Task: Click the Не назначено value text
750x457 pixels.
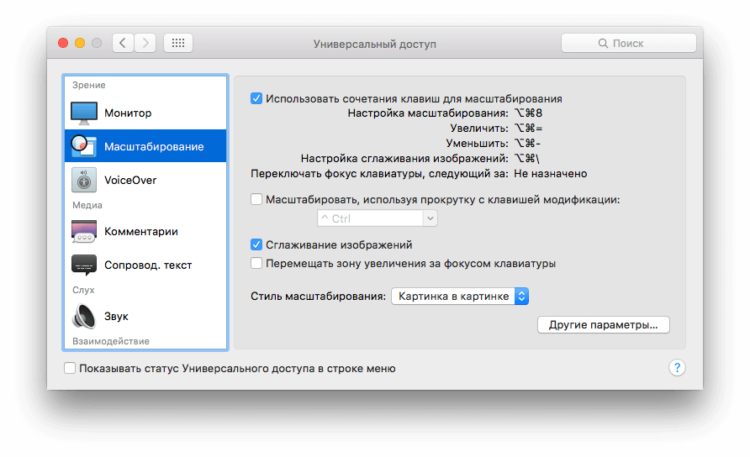Action: [550, 174]
